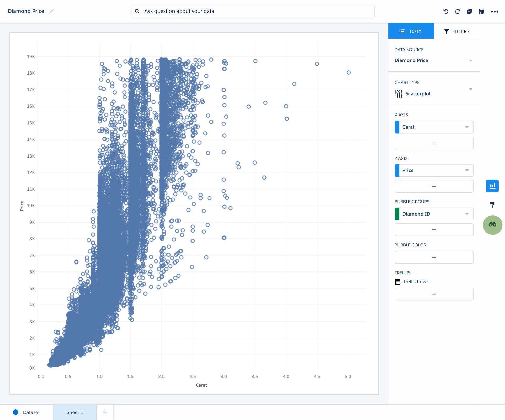Click the Price axis title on chart
Screen dimensions: 505x420
pos(22,206)
